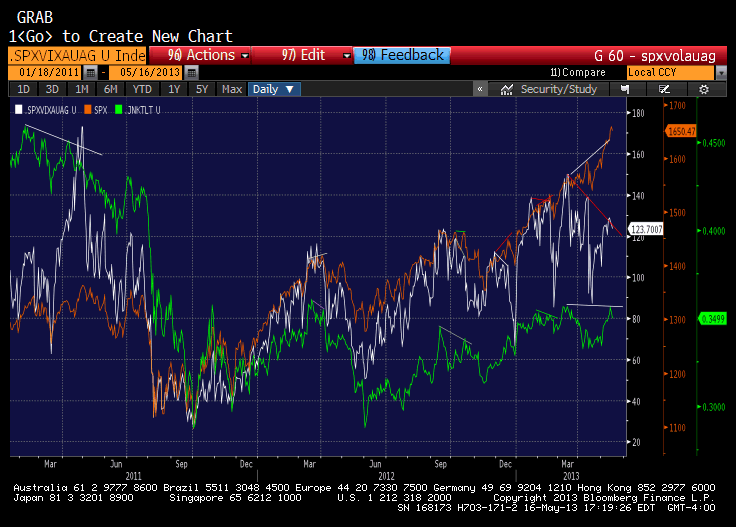Viewport: 736px width, 527px height.
Task: Click the 2013 year axis label
Action: coord(571,476)
